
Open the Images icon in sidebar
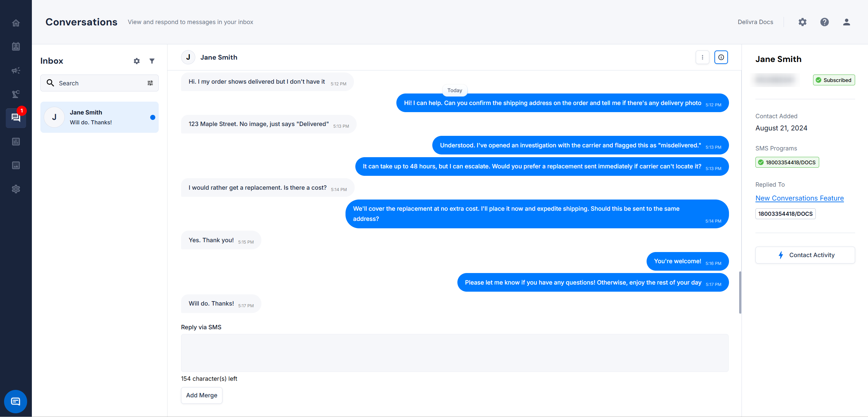coord(16,165)
